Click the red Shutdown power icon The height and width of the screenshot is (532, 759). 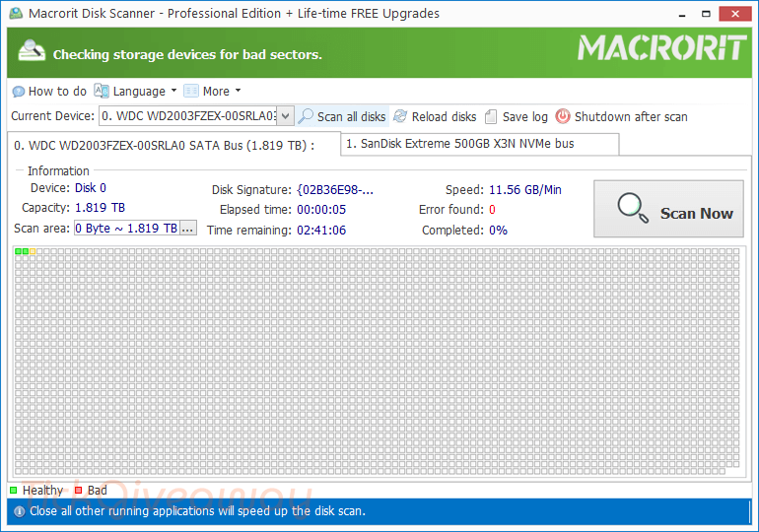tap(563, 116)
